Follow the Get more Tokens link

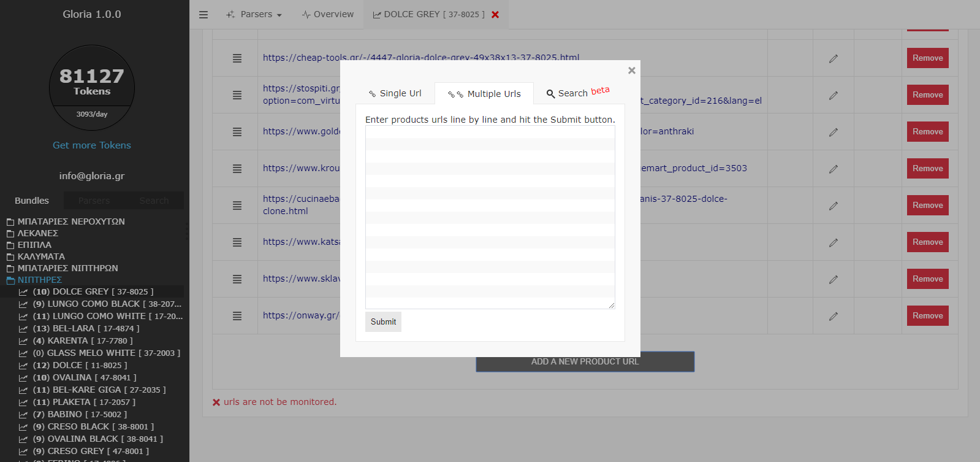click(92, 145)
